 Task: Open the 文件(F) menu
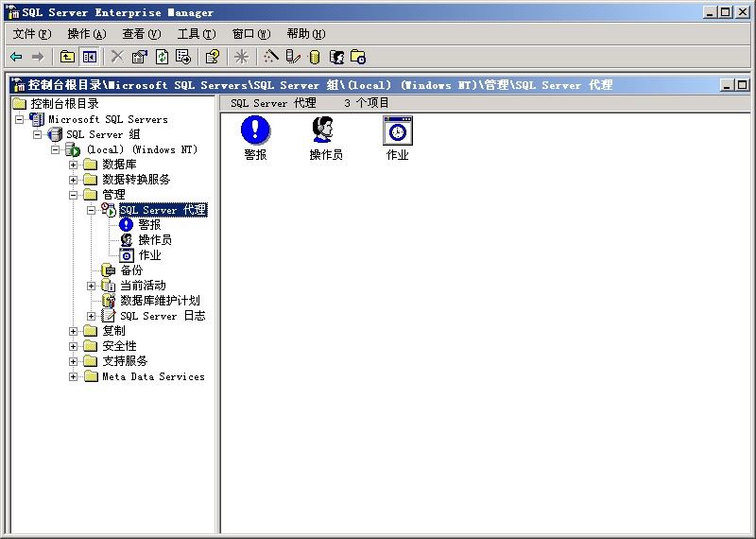click(32, 34)
